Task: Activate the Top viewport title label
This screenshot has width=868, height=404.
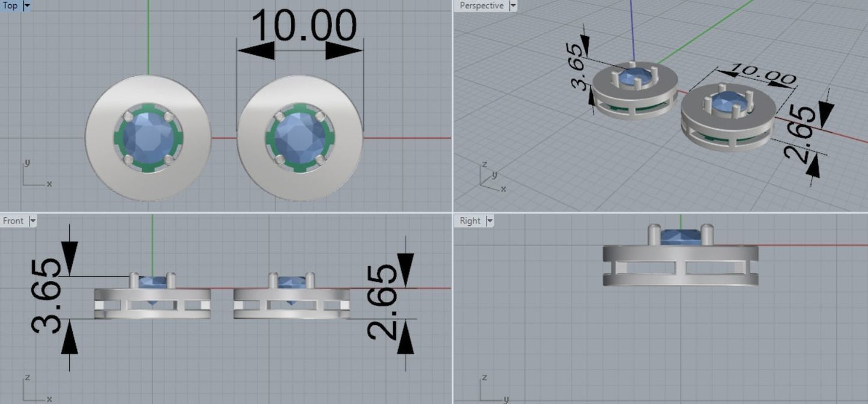Action: coord(10,6)
